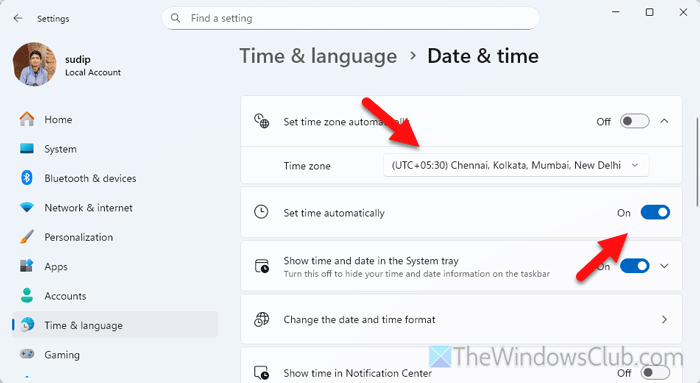Maximize the Settings window
Image resolution: width=700 pixels, height=383 pixels.
pyautogui.click(x=650, y=12)
